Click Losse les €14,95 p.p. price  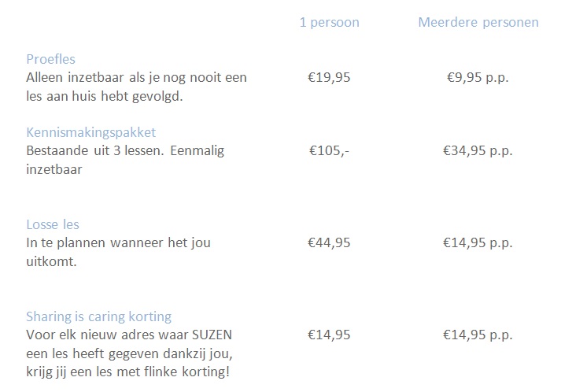[478, 242]
